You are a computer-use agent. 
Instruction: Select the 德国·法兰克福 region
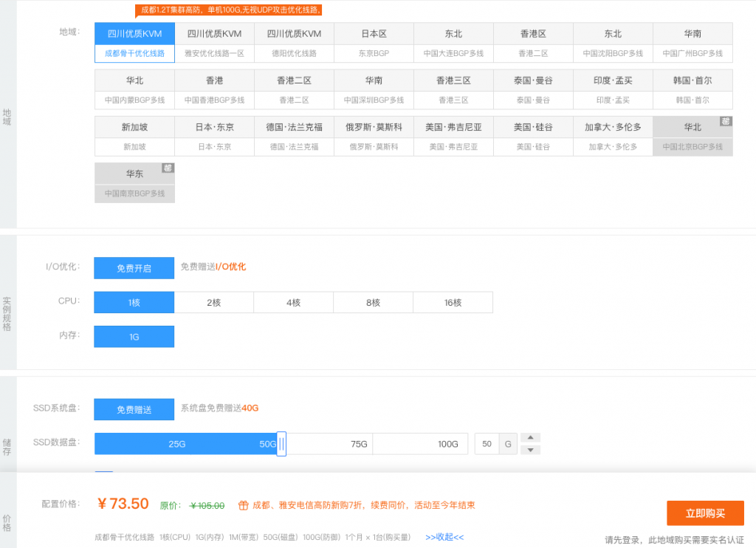[294, 137]
